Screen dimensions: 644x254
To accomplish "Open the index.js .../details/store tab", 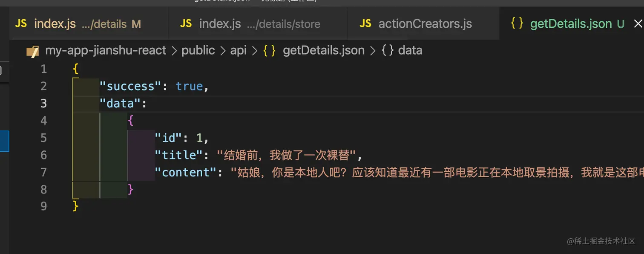I will click(220, 24).
